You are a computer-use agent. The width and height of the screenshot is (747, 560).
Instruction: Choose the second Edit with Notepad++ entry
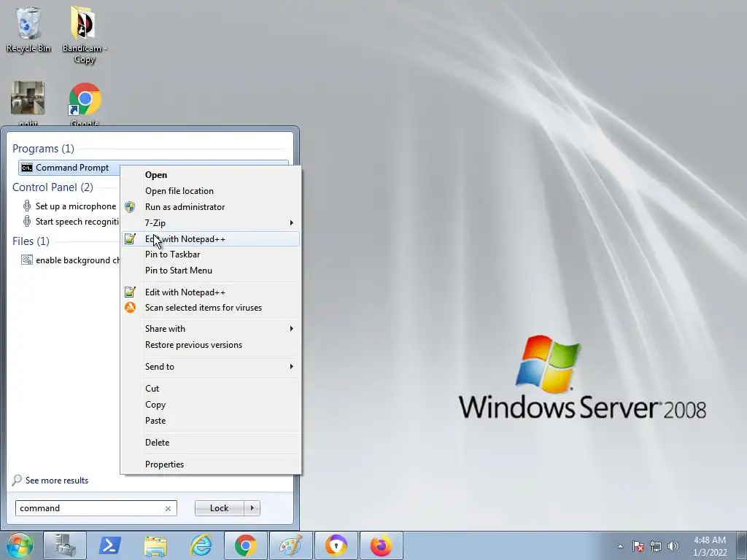click(x=211, y=292)
